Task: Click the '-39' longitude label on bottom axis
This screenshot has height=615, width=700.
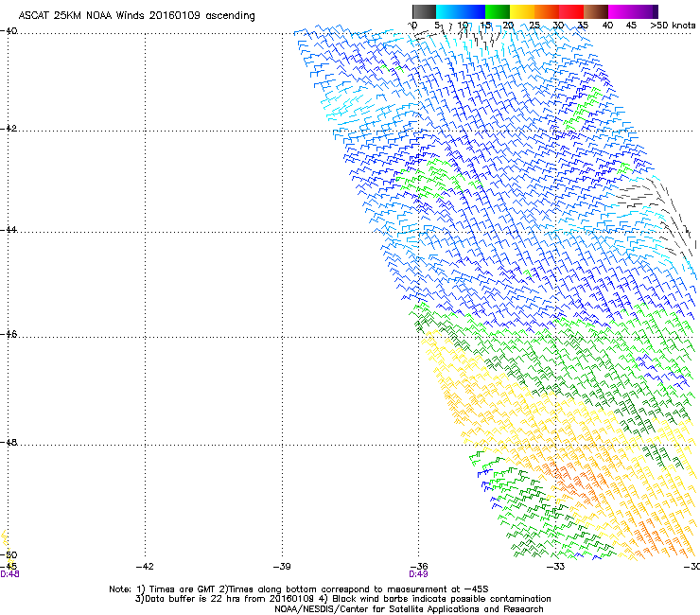Action: point(282,567)
